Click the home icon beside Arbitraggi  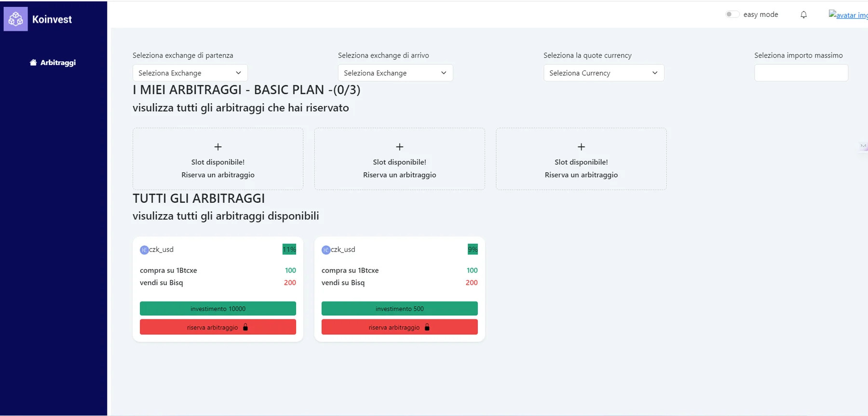pos(33,62)
